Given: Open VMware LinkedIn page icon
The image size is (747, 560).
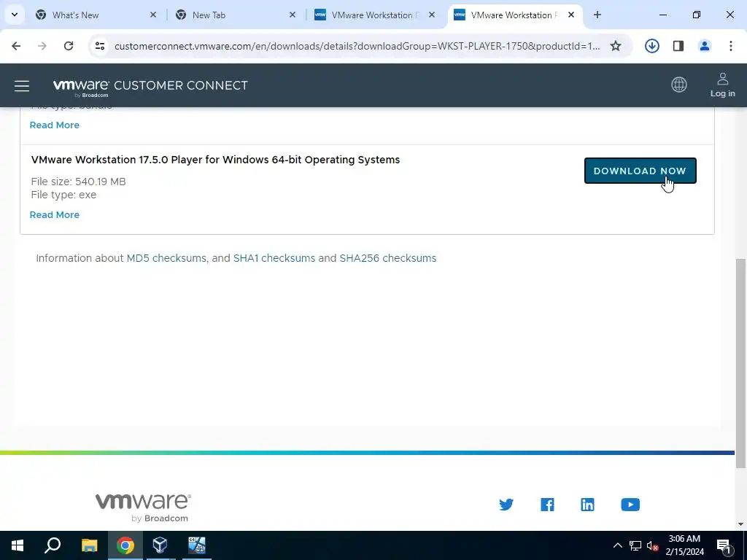Looking at the screenshot, I should point(587,505).
